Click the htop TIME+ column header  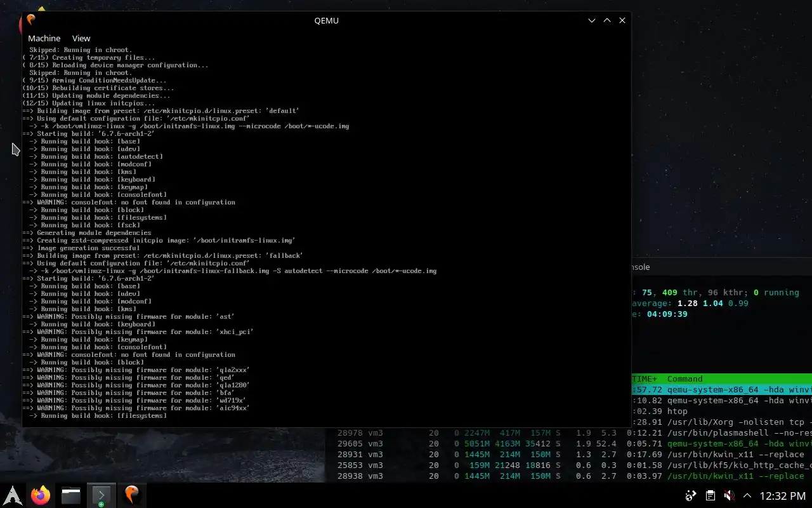645,378
